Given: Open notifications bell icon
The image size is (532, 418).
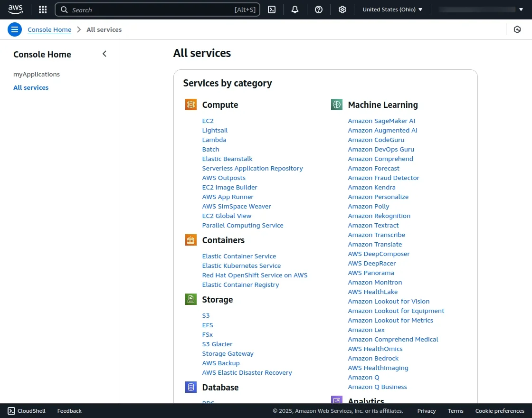Looking at the screenshot, I should tap(295, 9).
